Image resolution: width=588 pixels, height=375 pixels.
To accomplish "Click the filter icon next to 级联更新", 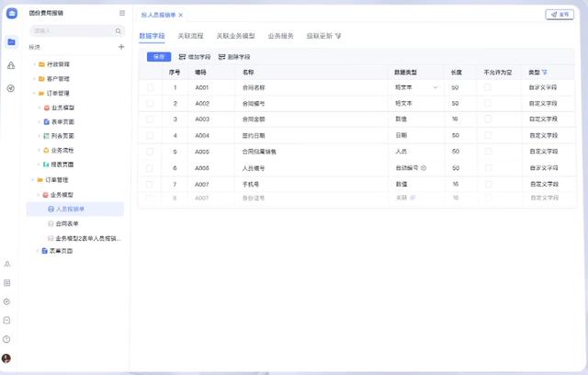I will coord(338,36).
